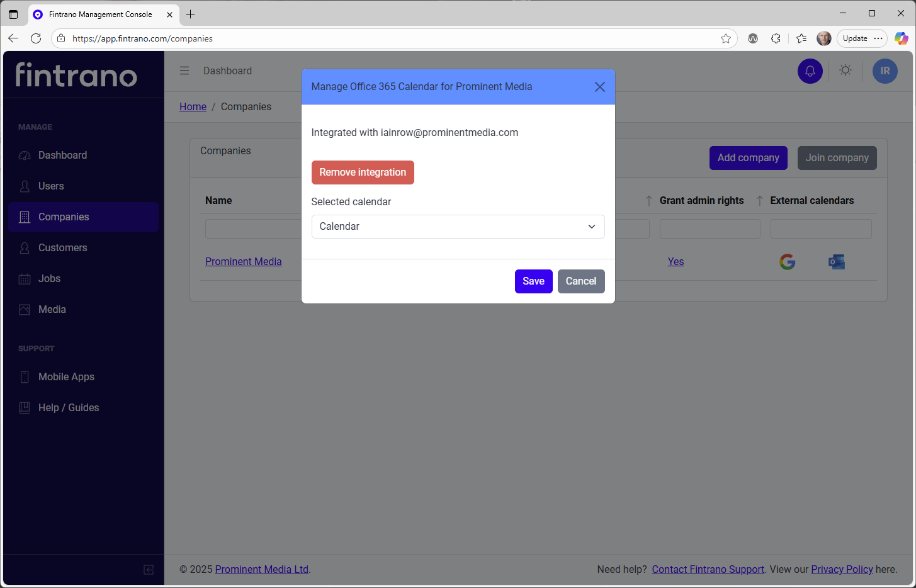Click the Join company button

837,158
